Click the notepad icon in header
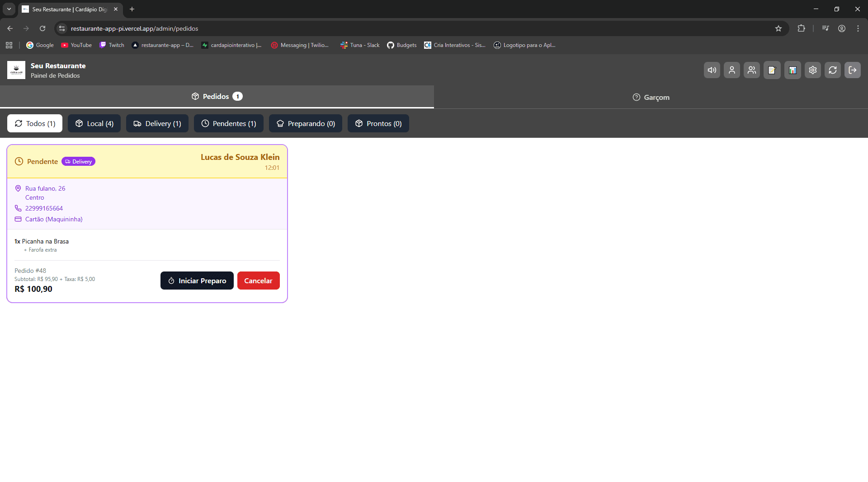868x482 pixels. [x=772, y=70]
